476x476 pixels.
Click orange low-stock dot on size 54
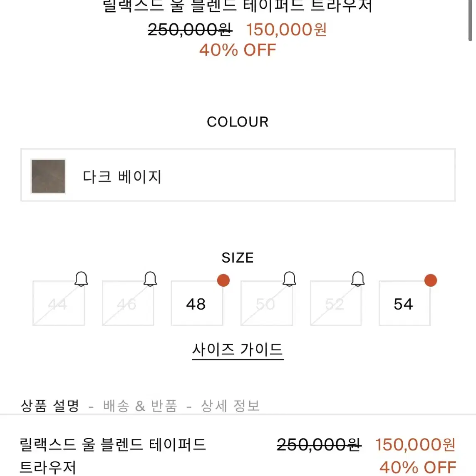click(431, 280)
